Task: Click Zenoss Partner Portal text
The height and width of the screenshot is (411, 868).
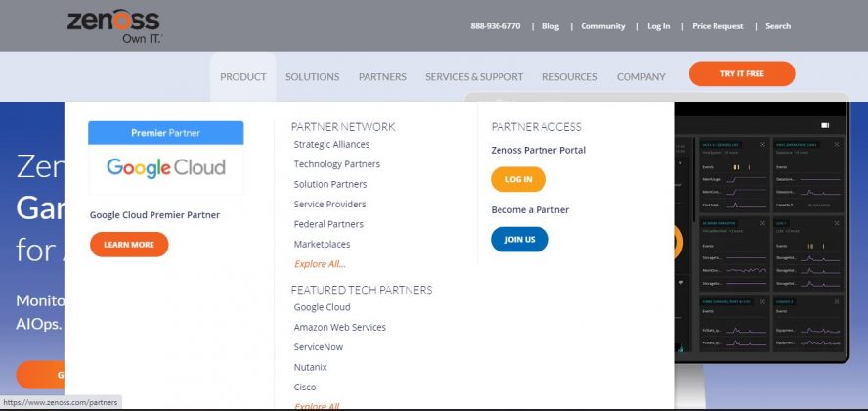Action: click(538, 150)
